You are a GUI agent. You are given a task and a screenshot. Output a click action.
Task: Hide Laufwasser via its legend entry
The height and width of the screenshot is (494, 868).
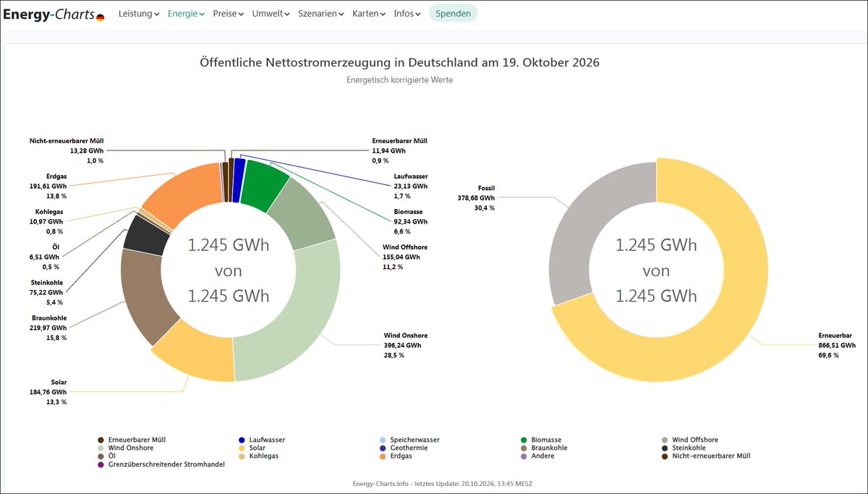coord(261,440)
